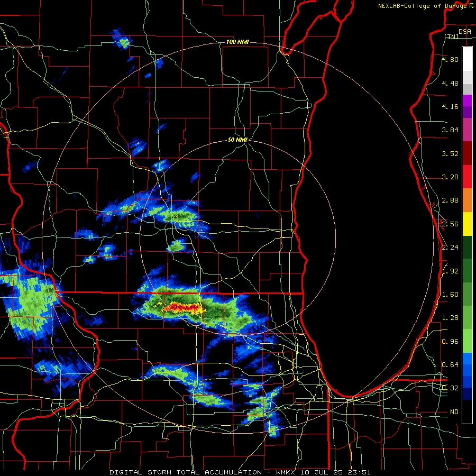Click the 1.92 scale value

[450, 271]
